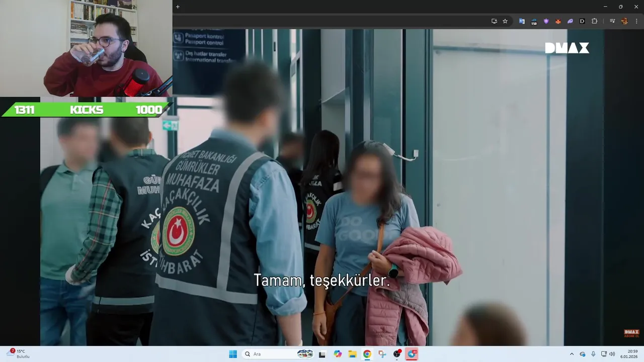Click the microphone tray icon
Viewport: 644px width, 362px height.
593,354
